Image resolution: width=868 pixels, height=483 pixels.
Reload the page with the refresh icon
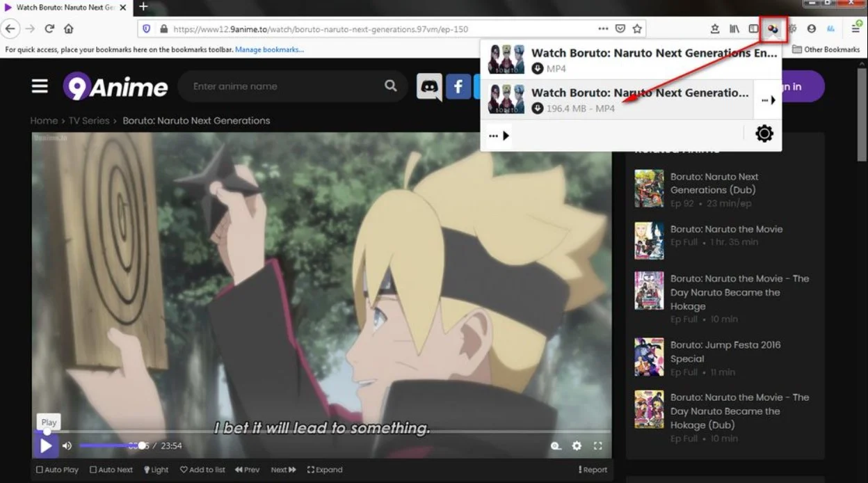49,29
